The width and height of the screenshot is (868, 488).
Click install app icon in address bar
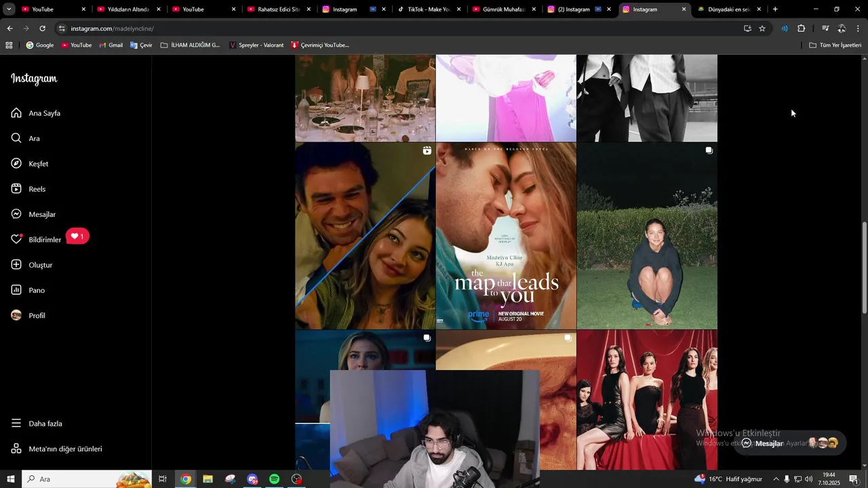coord(747,28)
